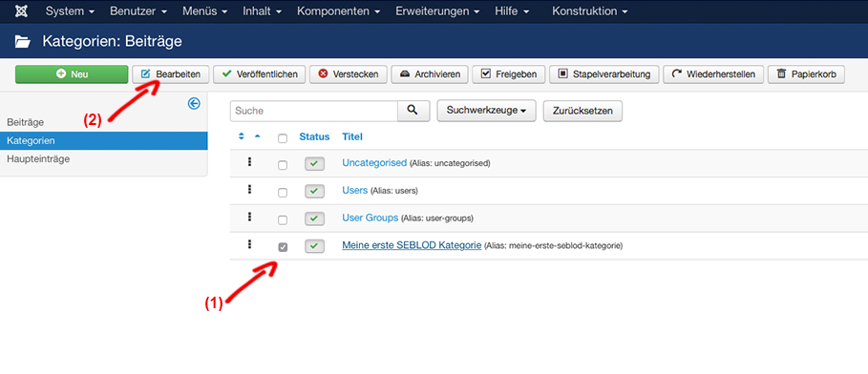
Task: Open the Hilfe dropdown menu
Action: [x=512, y=11]
